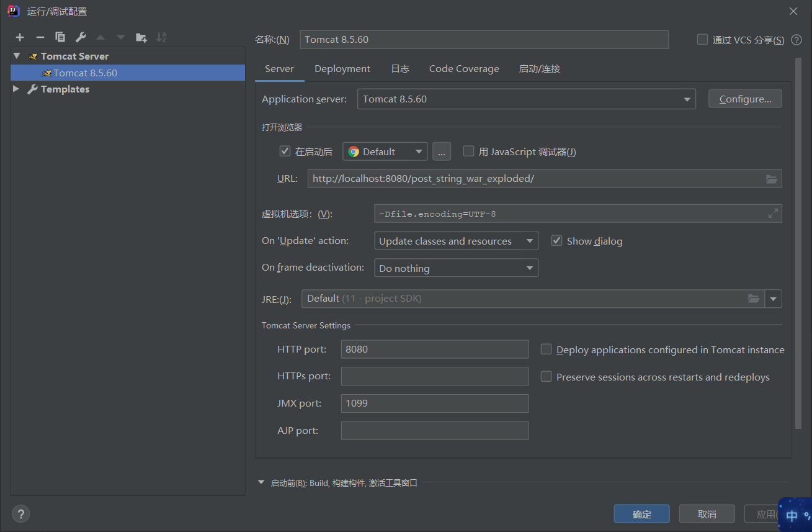Screen dimensions: 812x532
Task: Click the vertical scrollbar of settings
Action: click(x=798, y=243)
